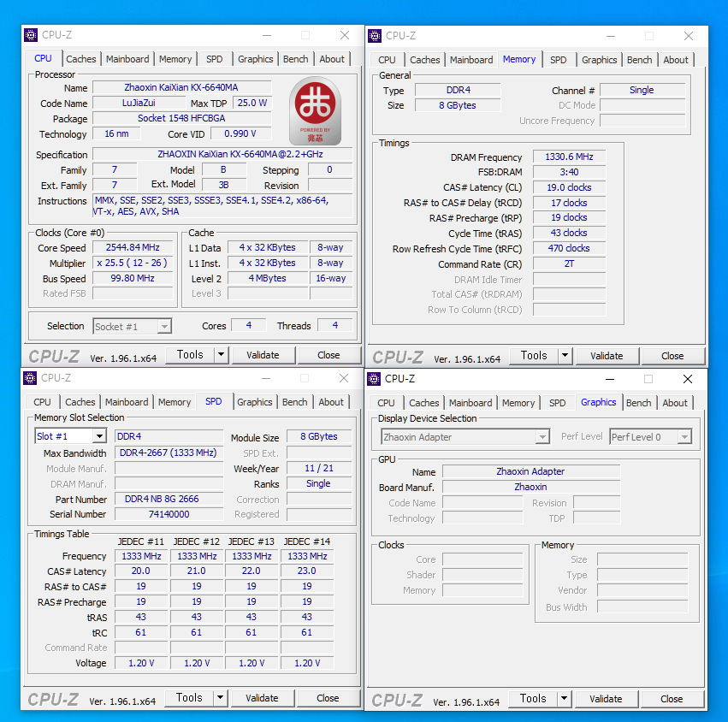Screen dimensions: 728x722
Task: Click Close button in Graphics window
Action: [x=672, y=699]
